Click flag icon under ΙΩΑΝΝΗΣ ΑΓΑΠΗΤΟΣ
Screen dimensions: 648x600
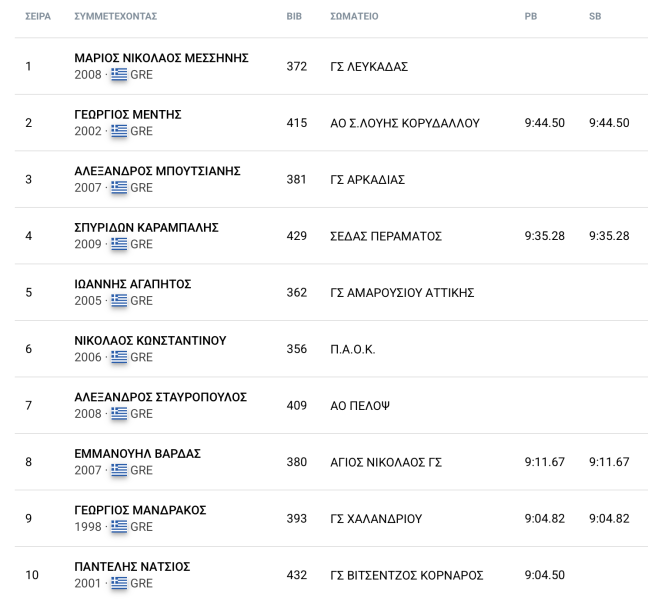click(x=119, y=300)
